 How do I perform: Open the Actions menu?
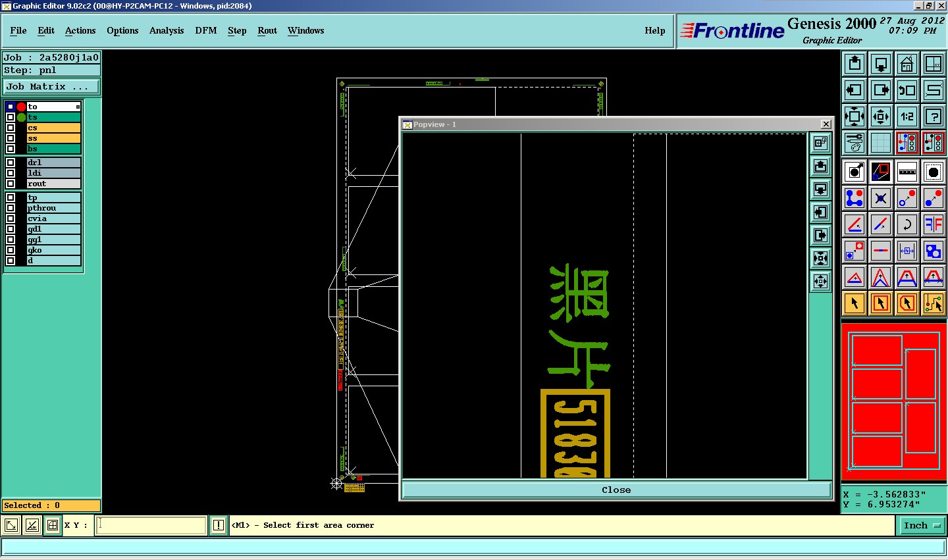(x=80, y=30)
